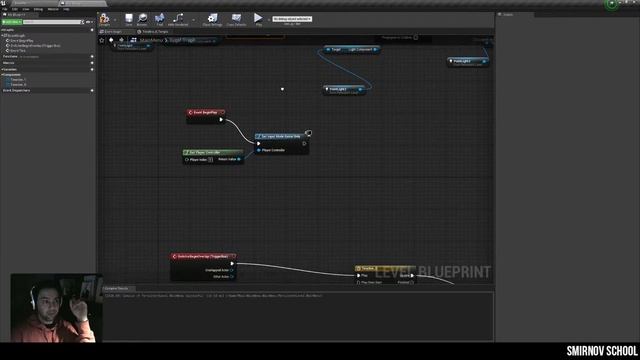Image resolution: width=640 pixels, height=360 pixels.
Task: Click the Light Component output pin
Action: (375, 50)
